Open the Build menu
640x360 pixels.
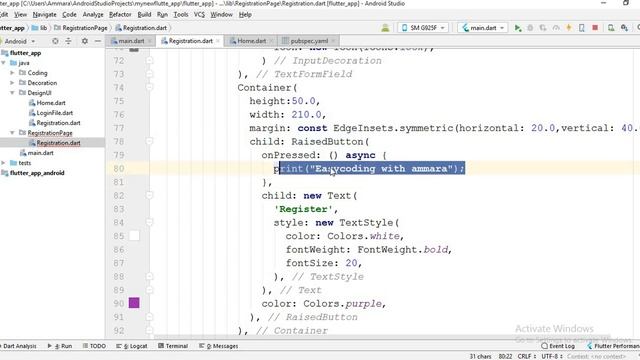tap(144, 15)
